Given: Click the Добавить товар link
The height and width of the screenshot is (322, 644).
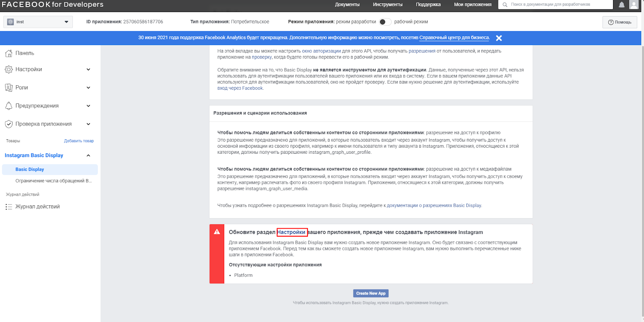Looking at the screenshot, I should (x=79, y=141).
